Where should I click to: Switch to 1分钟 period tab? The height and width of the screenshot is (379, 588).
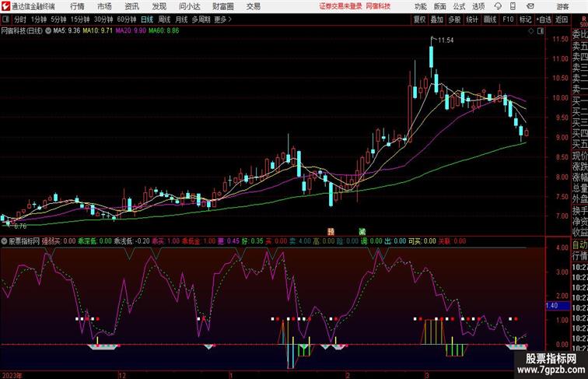tap(39, 19)
